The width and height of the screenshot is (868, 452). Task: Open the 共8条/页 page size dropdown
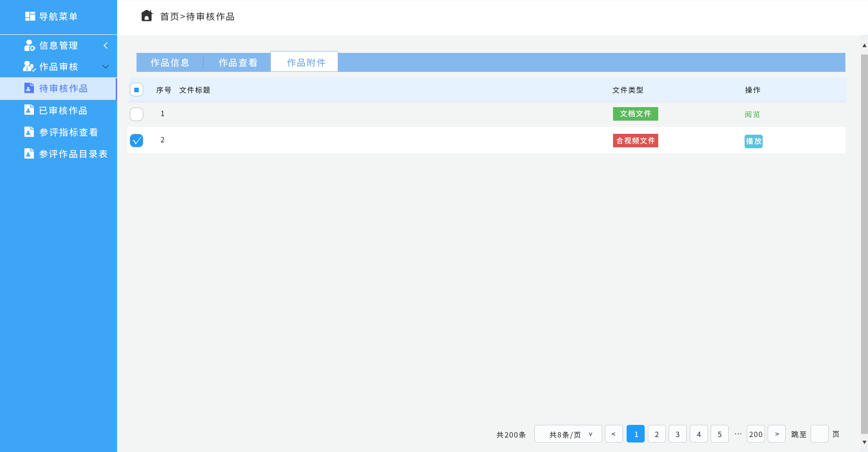coord(568,434)
